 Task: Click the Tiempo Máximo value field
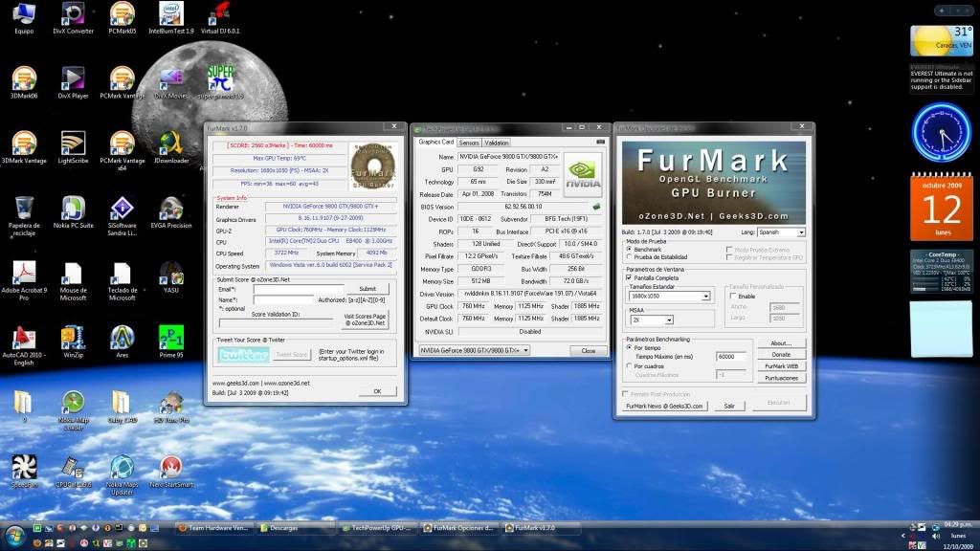(x=730, y=357)
